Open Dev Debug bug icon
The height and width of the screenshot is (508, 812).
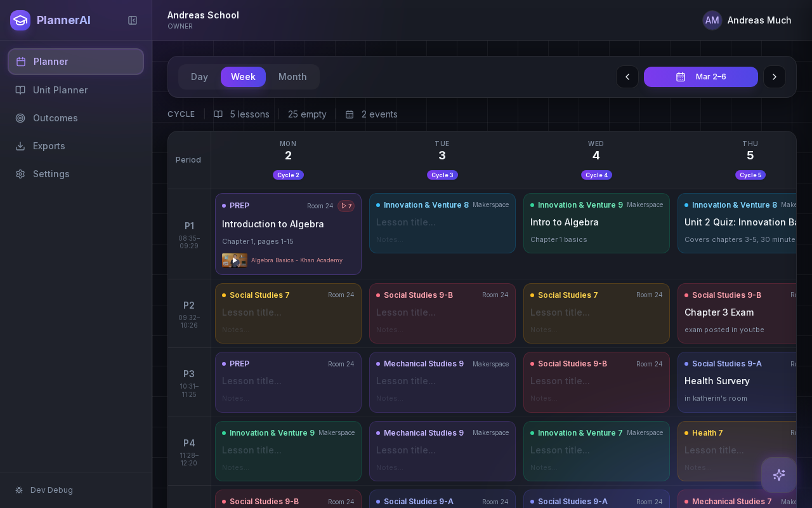coord(19,490)
